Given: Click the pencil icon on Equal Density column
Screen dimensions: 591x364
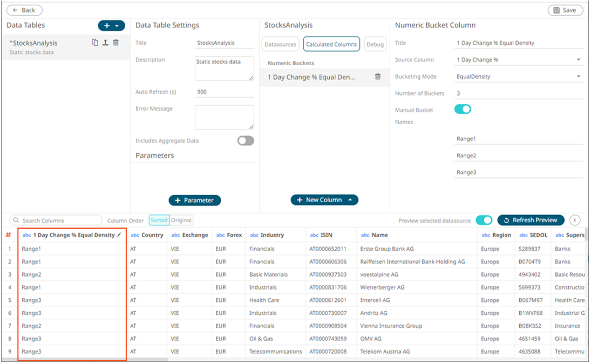Looking at the screenshot, I should point(119,235).
